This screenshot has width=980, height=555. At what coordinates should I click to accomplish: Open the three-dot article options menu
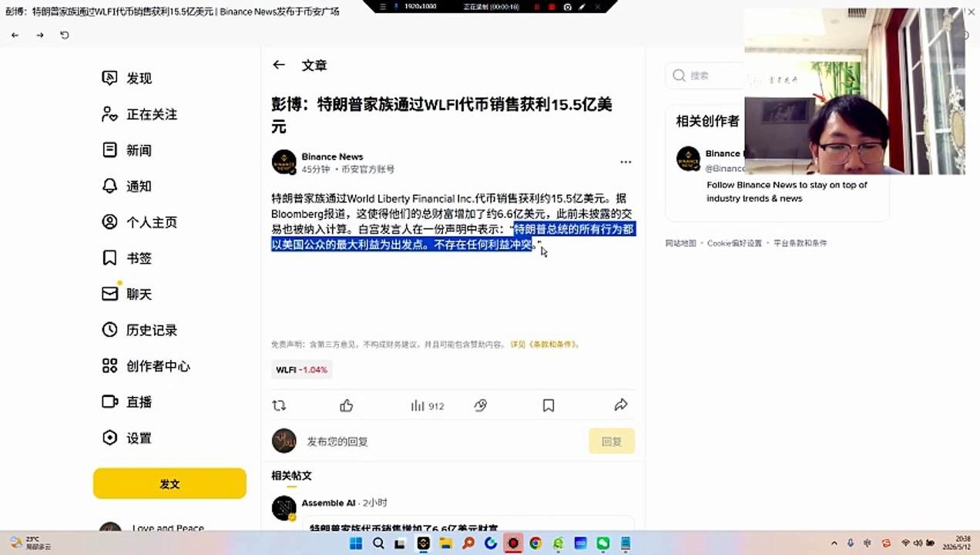pos(626,162)
